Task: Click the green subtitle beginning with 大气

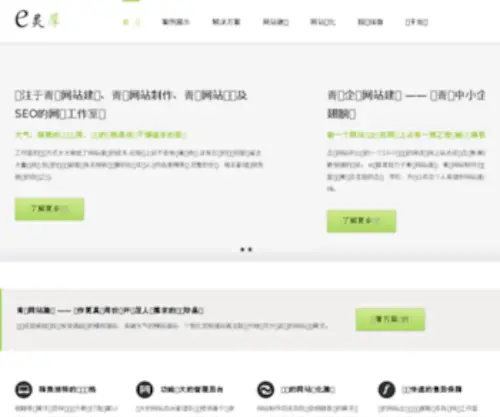Action: (100, 135)
